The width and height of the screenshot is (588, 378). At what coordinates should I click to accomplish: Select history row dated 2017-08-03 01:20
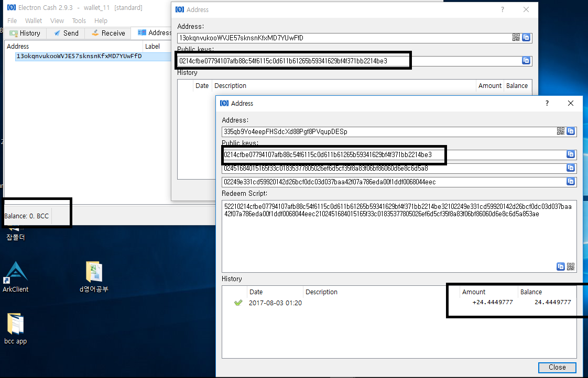click(399, 303)
